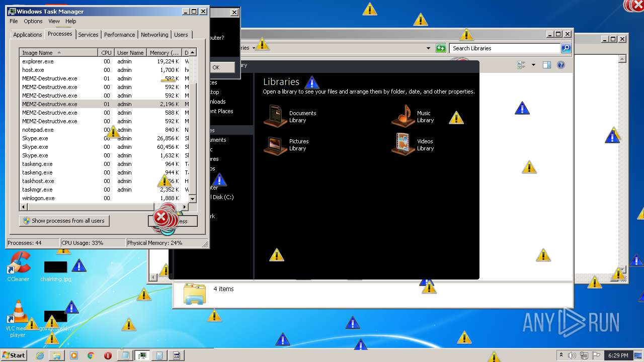Click the End Process button
This screenshot has height=362, width=644.
(173, 221)
